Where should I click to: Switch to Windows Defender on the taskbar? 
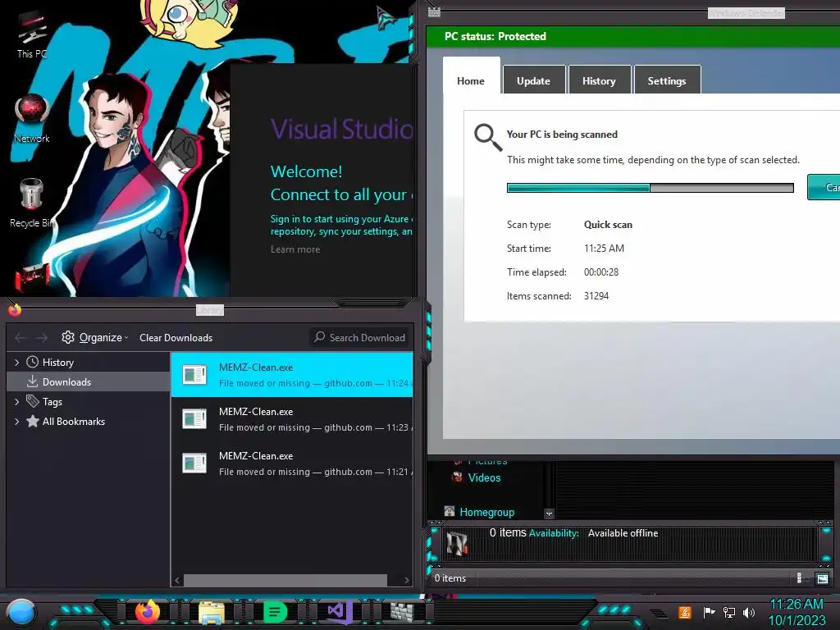click(x=402, y=611)
